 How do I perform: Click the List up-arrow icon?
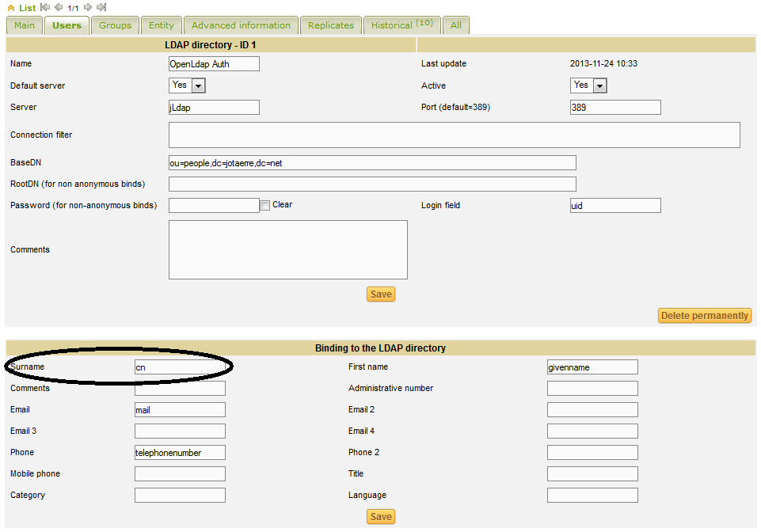(11, 7)
